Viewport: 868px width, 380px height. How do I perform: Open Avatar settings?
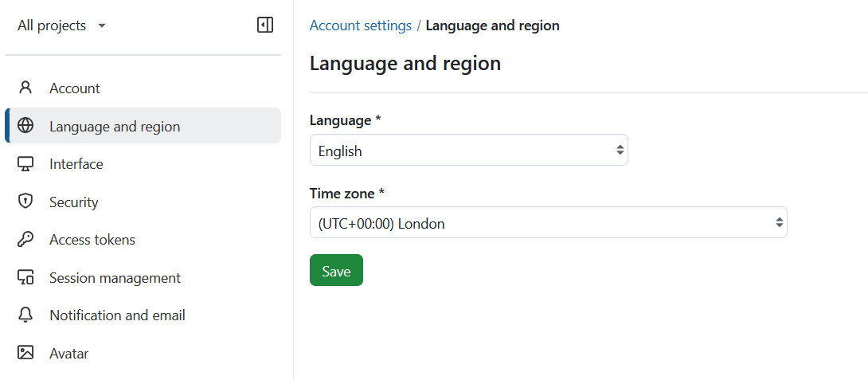pyautogui.click(x=143, y=353)
